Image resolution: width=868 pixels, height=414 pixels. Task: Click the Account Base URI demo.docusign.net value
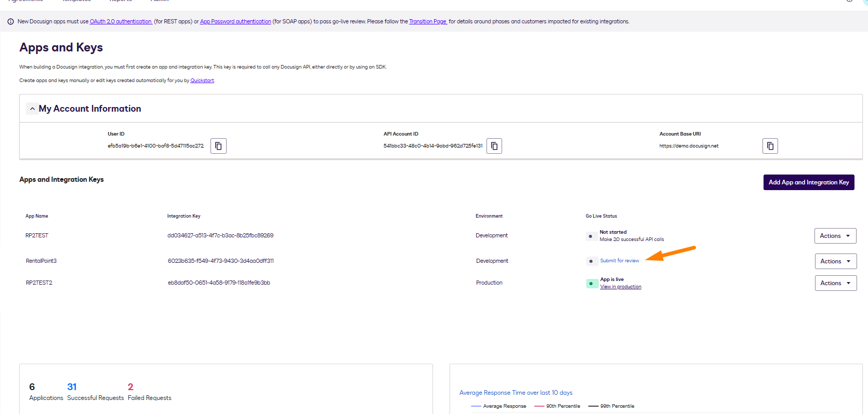[x=689, y=146]
